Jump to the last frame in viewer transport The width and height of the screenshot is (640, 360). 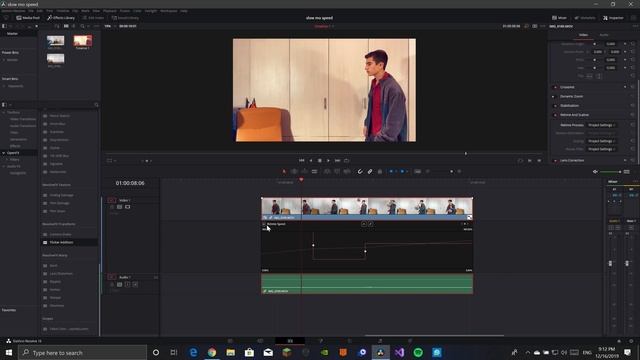[x=337, y=161]
